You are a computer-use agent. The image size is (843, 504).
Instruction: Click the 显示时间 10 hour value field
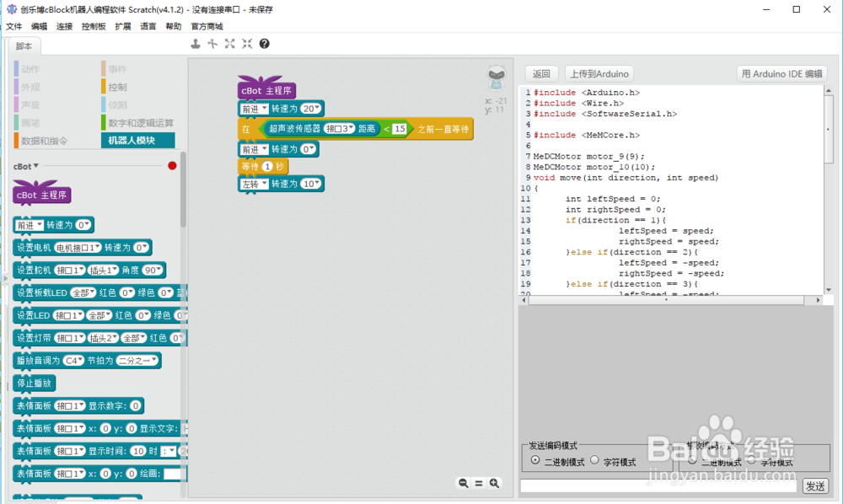pos(139,451)
